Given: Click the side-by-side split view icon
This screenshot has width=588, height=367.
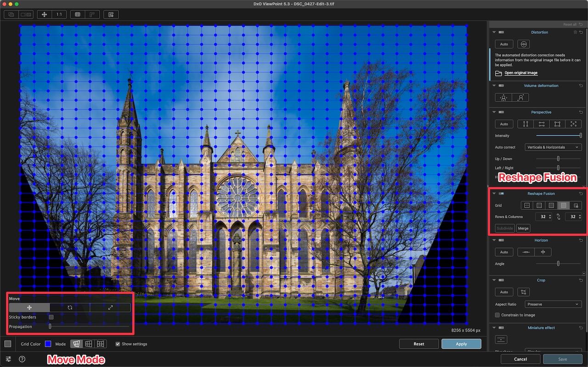Looking at the screenshot, I should pyautogui.click(x=26, y=14).
